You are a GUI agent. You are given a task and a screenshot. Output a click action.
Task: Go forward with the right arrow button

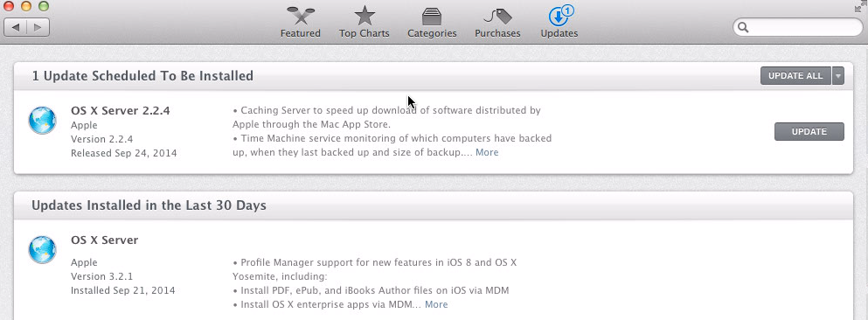pos(38,26)
